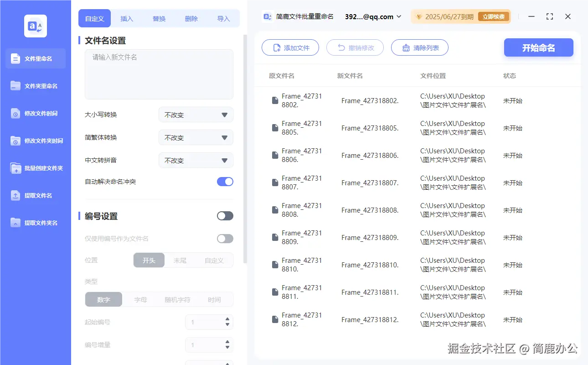
Task: Click the VIP badge icon beside expiry date
Action: pos(419,17)
